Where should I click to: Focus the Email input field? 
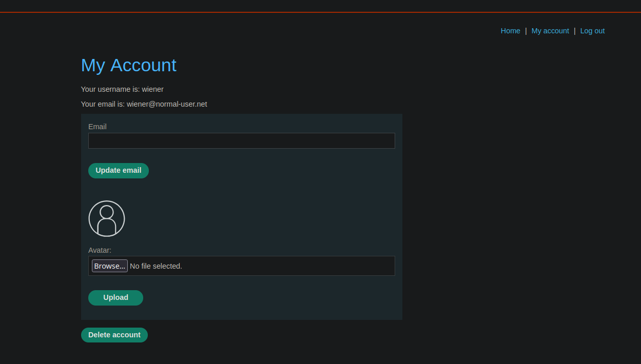tap(241, 141)
